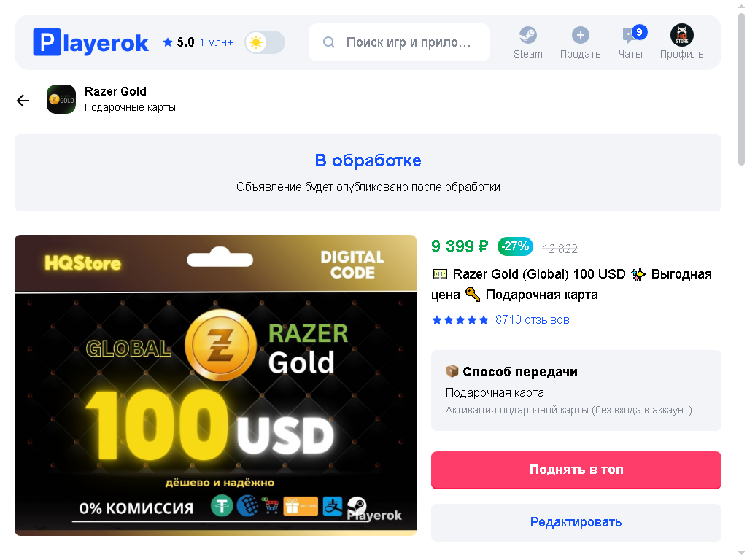Open the Профиль avatar icon
The image size is (747, 560).
(682, 35)
